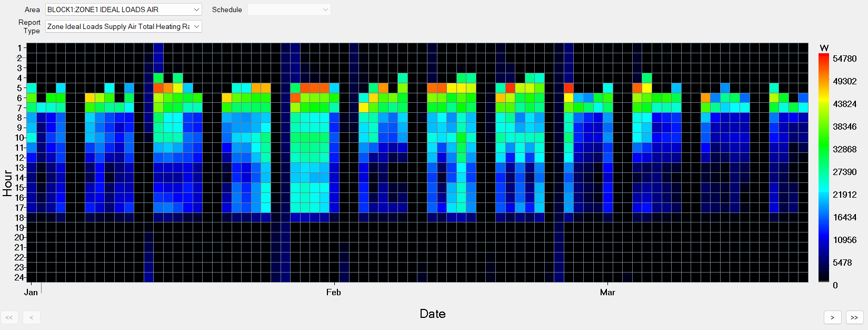The width and height of the screenshot is (868, 330).
Task: Open the Area dropdown list
Action: (196, 9)
